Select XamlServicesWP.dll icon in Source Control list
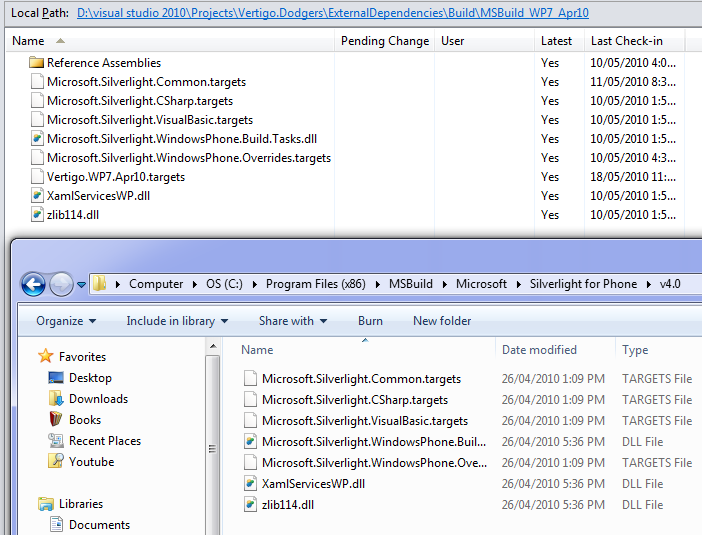This screenshot has width=702, height=535. tap(38, 196)
